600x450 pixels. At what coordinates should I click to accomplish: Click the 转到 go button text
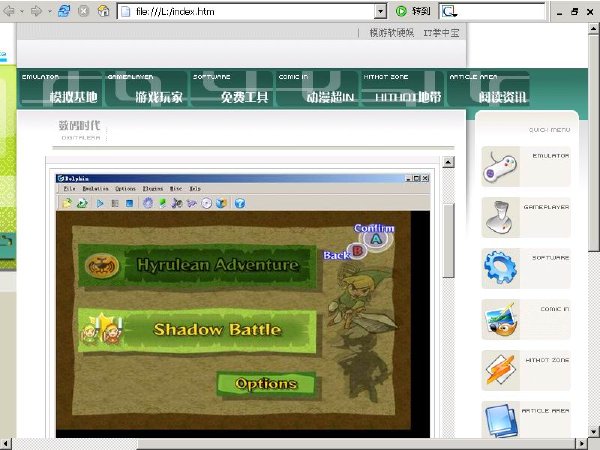(x=421, y=11)
